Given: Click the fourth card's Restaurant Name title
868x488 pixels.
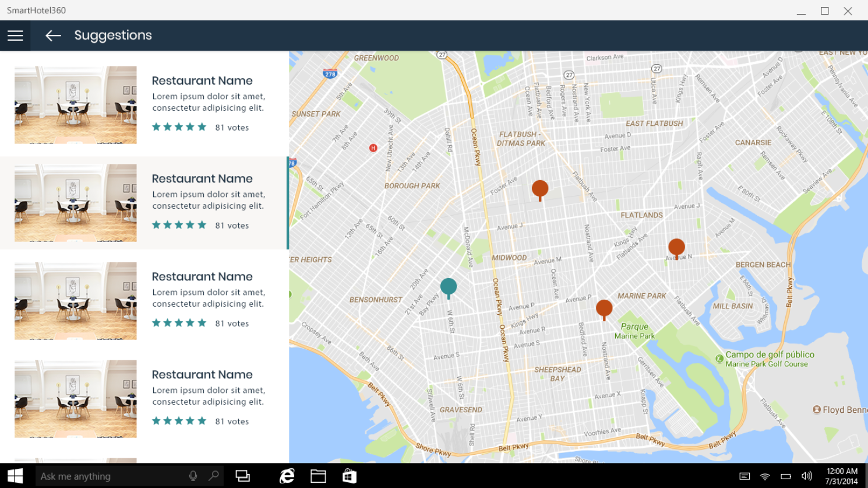Looking at the screenshot, I should pyautogui.click(x=202, y=374).
